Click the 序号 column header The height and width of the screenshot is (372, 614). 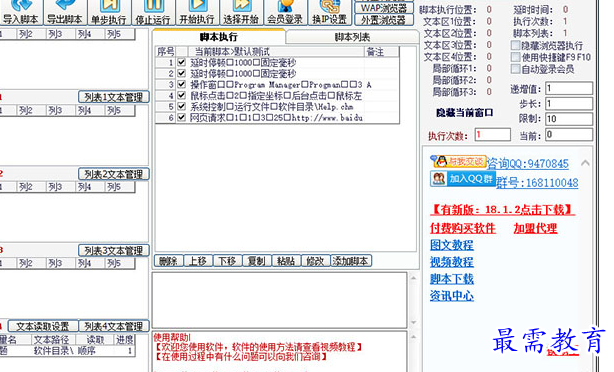[x=166, y=51]
